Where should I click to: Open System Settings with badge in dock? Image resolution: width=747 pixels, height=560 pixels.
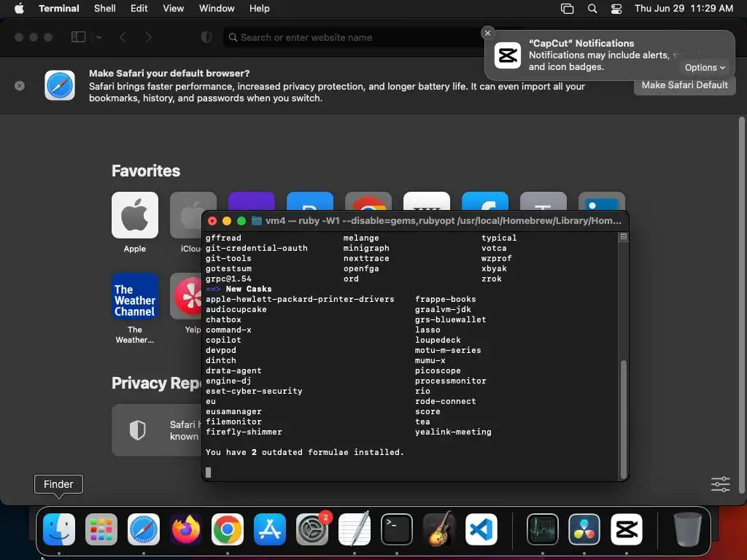click(x=312, y=529)
